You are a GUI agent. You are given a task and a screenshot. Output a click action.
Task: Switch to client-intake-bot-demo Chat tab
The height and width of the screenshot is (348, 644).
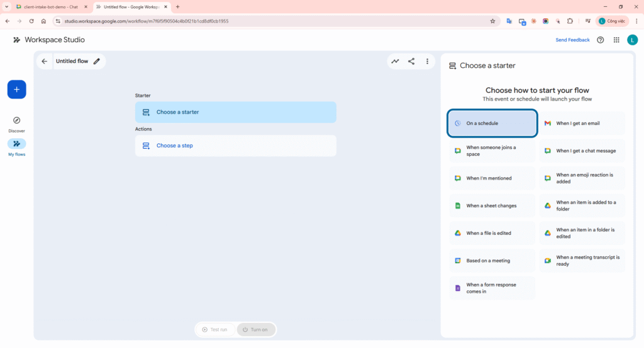tap(50, 7)
